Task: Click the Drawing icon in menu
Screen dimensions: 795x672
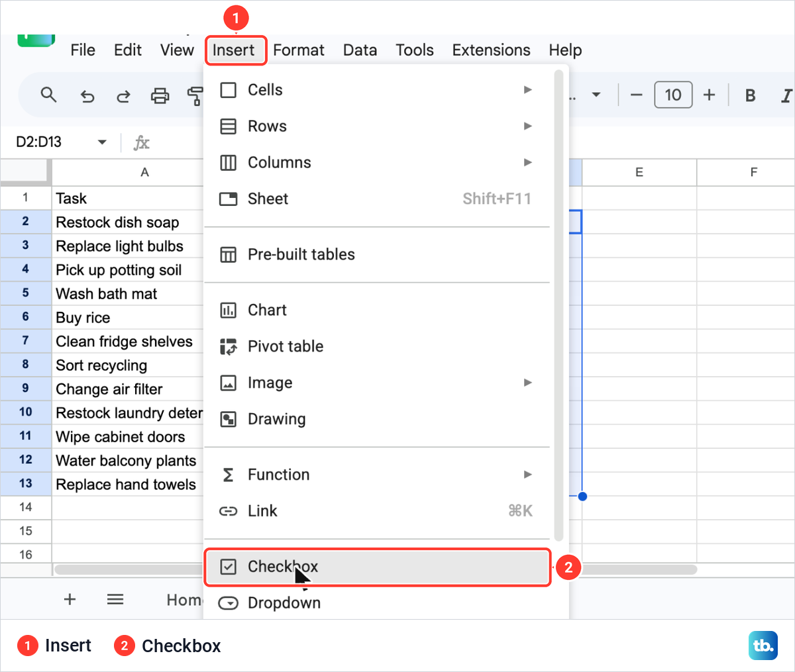Action: click(x=228, y=419)
